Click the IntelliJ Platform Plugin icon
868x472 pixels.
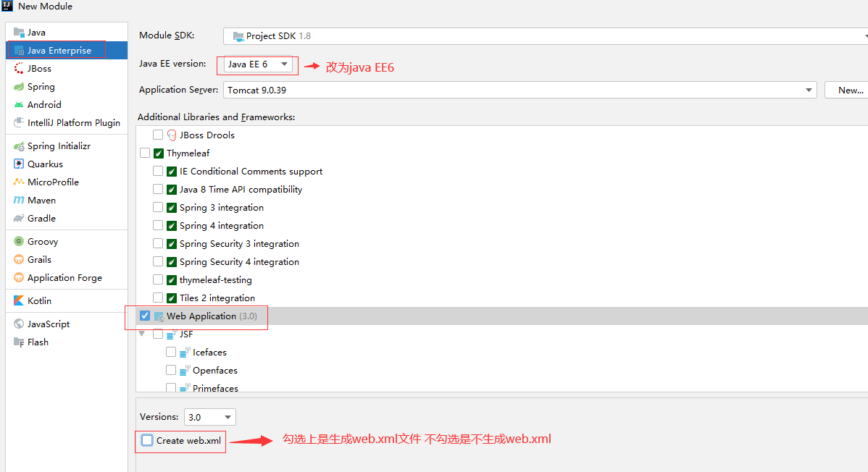click(x=19, y=122)
